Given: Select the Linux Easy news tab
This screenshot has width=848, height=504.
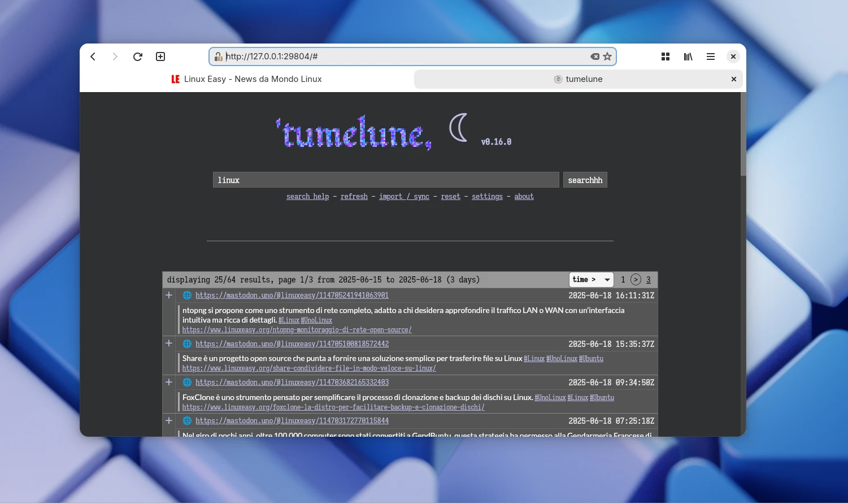Looking at the screenshot, I should (253, 79).
